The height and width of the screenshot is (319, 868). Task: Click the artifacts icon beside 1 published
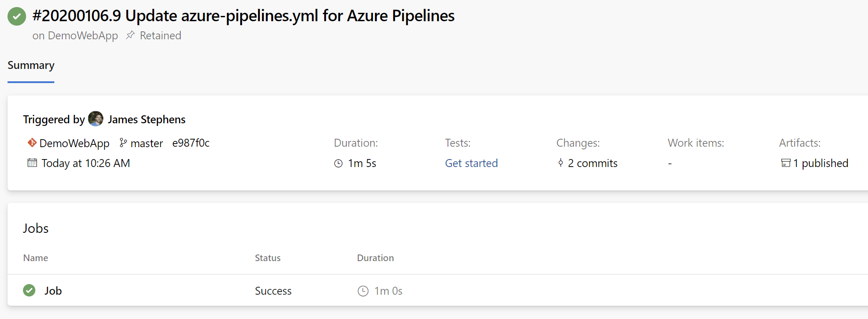[x=785, y=163]
